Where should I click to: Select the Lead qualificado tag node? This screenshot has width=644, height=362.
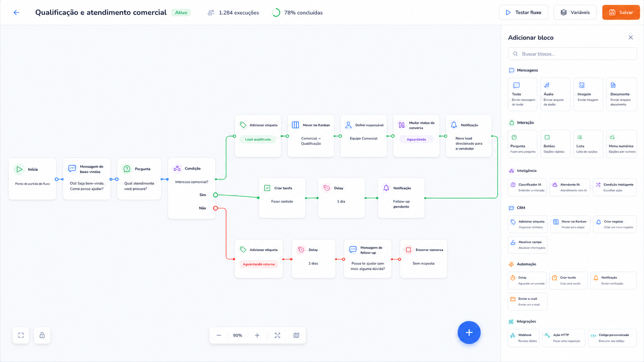tap(258, 136)
